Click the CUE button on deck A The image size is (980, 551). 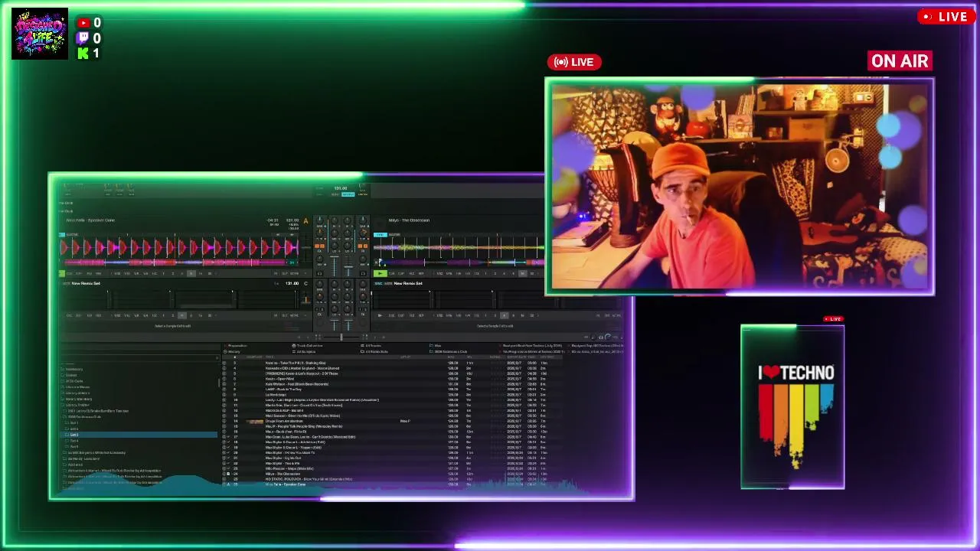coord(70,273)
